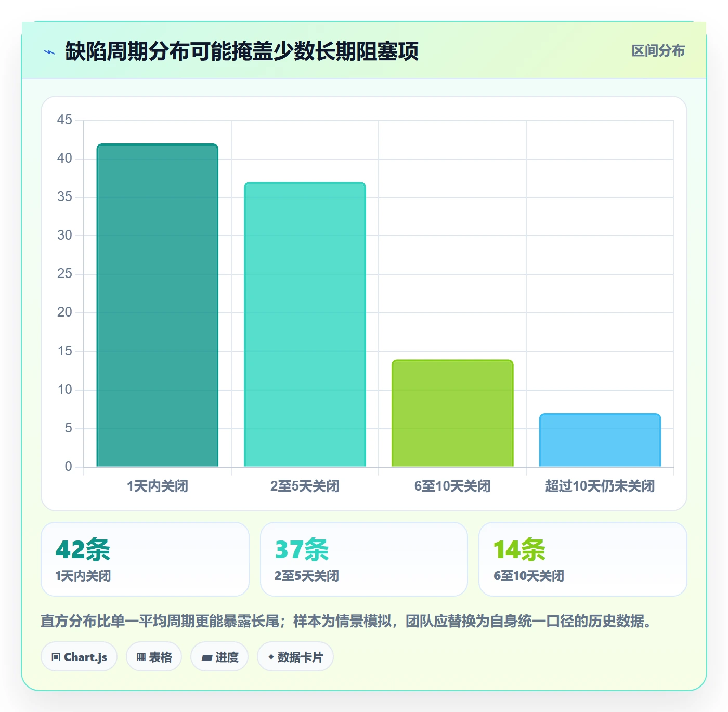Click the lightning bolt icon beside the title

pyautogui.click(x=49, y=52)
